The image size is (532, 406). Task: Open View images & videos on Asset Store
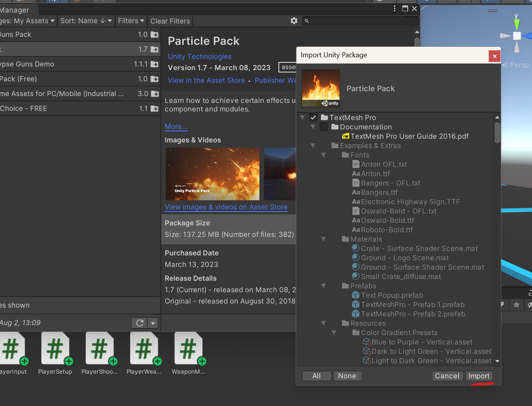tap(226, 207)
